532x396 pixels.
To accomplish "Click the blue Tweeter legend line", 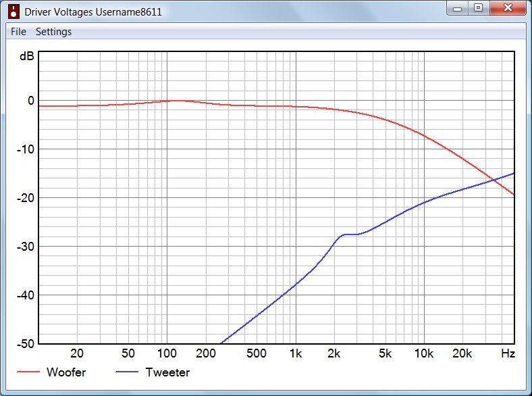I will 127,372.
